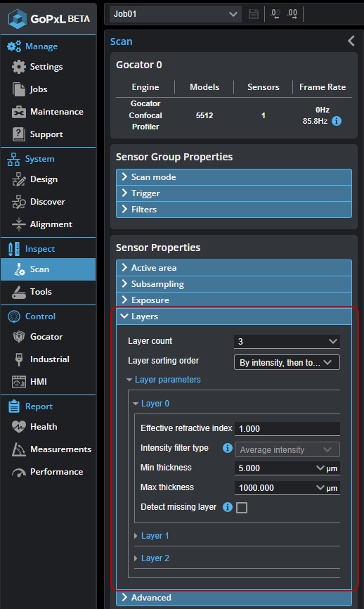This screenshot has height=609, width=364.
Task: Expand the Exposure section
Action: [x=234, y=300]
